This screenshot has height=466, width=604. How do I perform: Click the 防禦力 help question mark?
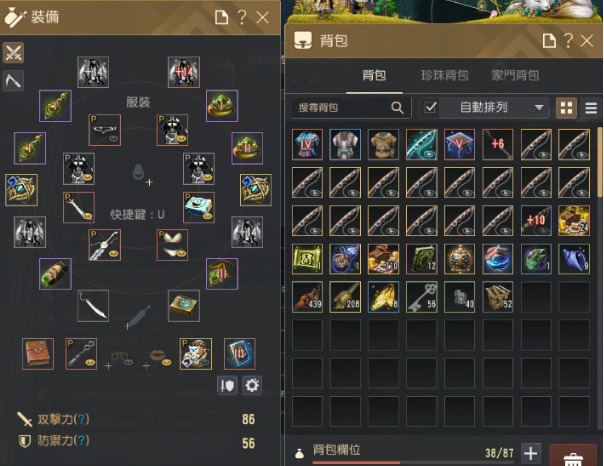[x=81, y=441]
